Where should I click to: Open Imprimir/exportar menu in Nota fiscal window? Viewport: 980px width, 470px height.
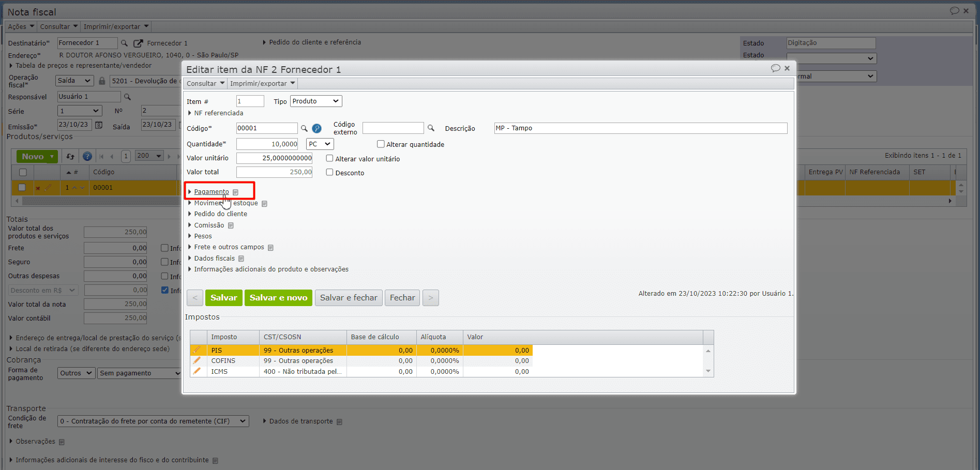tap(116, 26)
